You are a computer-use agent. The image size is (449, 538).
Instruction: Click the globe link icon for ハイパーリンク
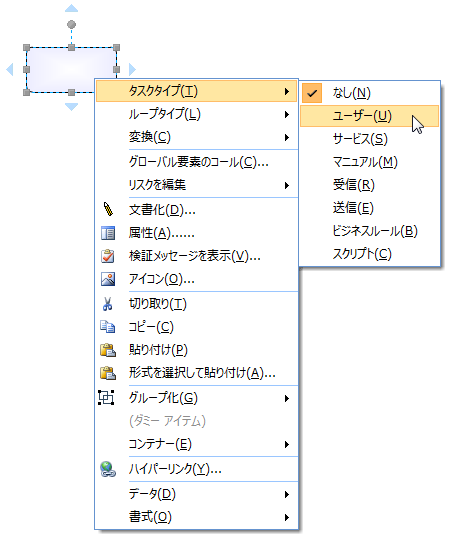(x=108, y=469)
